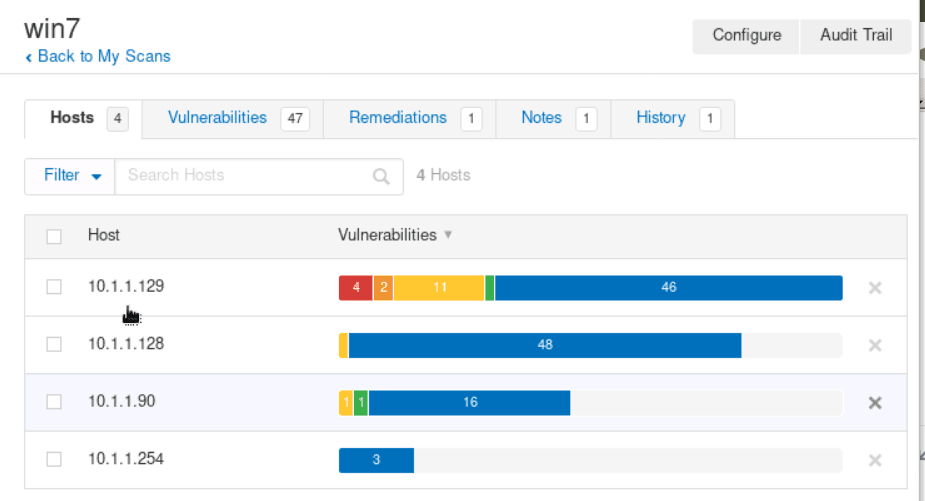Click the Vulnerabilities column sort arrow
Image resolution: width=925 pixels, height=501 pixels.
(x=448, y=235)
